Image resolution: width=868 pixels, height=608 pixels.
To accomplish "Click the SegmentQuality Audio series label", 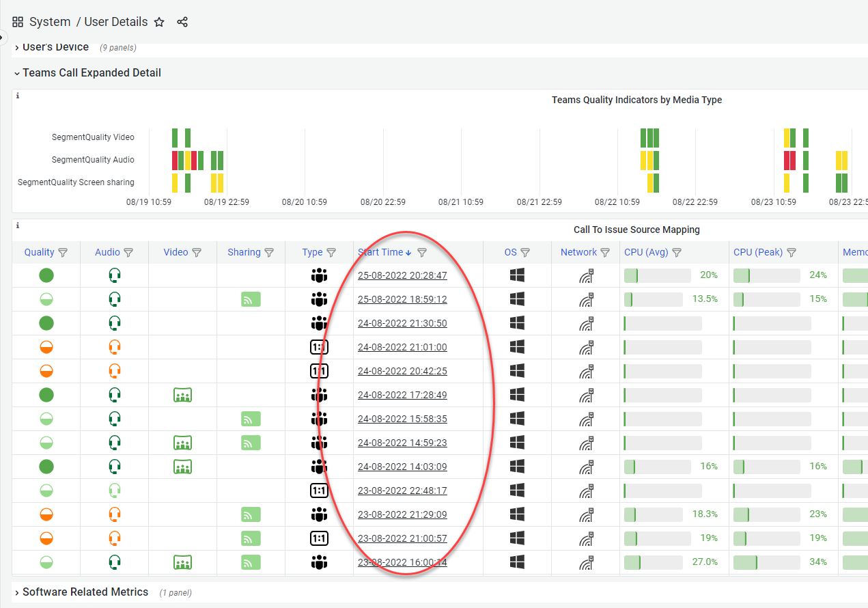I will click(93, 160).
